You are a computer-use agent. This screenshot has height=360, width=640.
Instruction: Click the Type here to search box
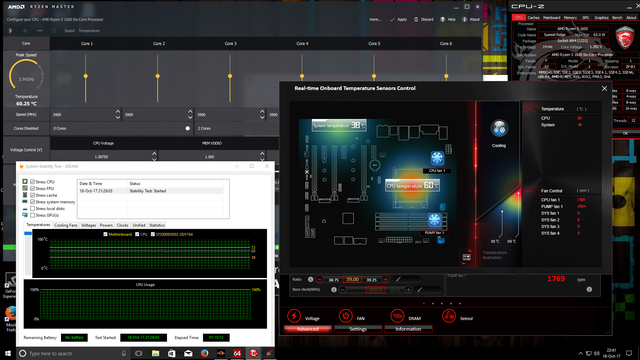73,353
